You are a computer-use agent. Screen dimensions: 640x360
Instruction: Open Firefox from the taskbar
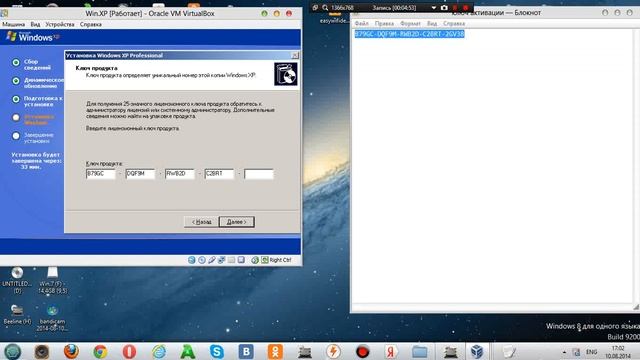point(71,351)
